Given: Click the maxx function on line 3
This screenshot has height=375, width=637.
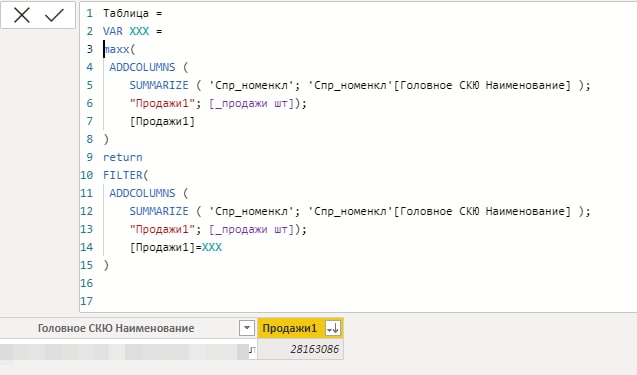Looking at the screenshot, I should point(117,49).
